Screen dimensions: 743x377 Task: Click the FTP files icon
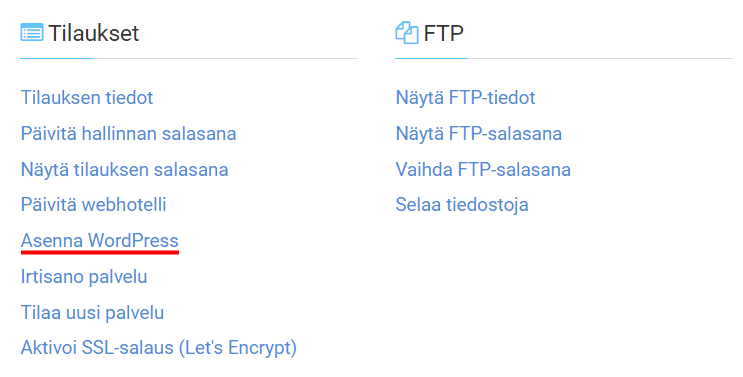tap(407, 33)
